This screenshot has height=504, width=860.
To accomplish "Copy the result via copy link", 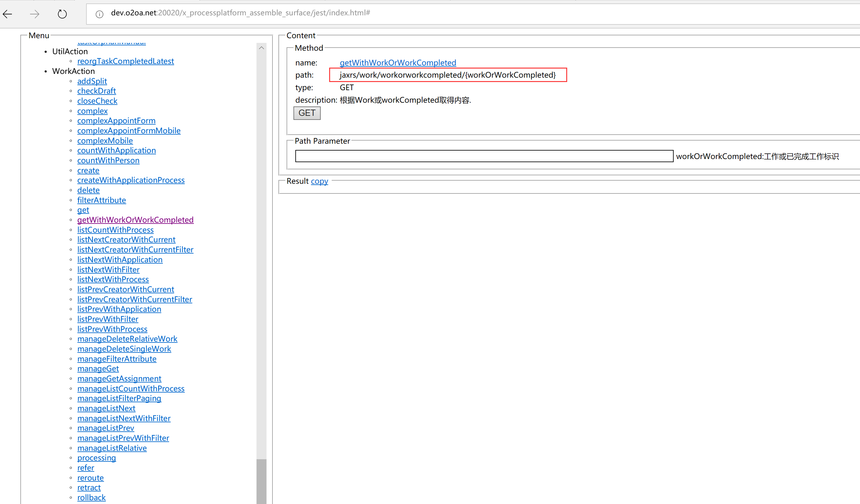I will point(319,181).
